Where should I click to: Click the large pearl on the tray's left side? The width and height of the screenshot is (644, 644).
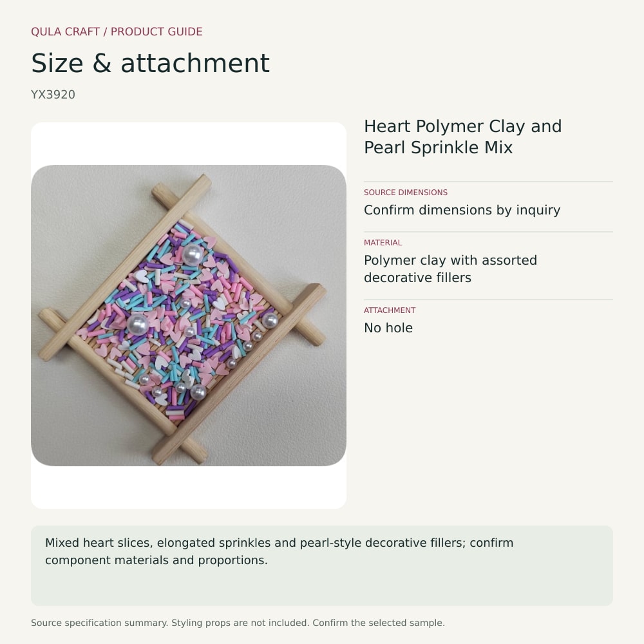[138, 325]
